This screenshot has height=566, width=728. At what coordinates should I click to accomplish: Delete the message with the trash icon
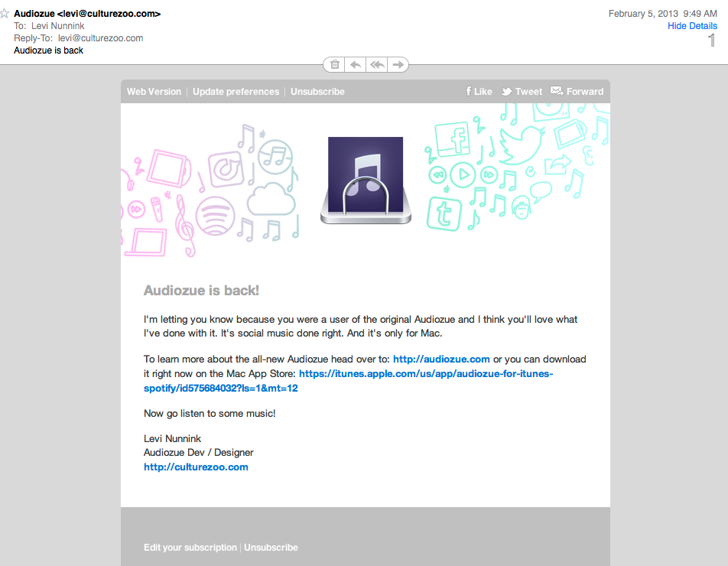tap(334, 64)
